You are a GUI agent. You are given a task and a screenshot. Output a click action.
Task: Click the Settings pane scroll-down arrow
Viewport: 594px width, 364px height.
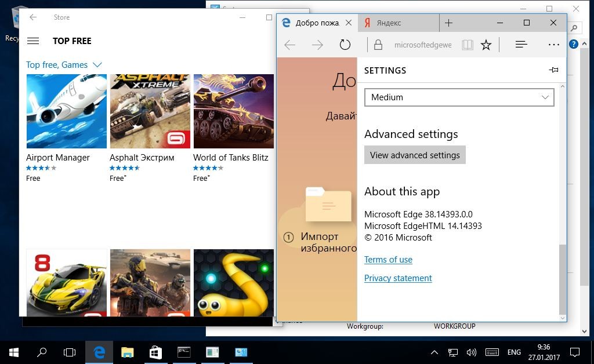pyautogui.click(x=563, y=318)
